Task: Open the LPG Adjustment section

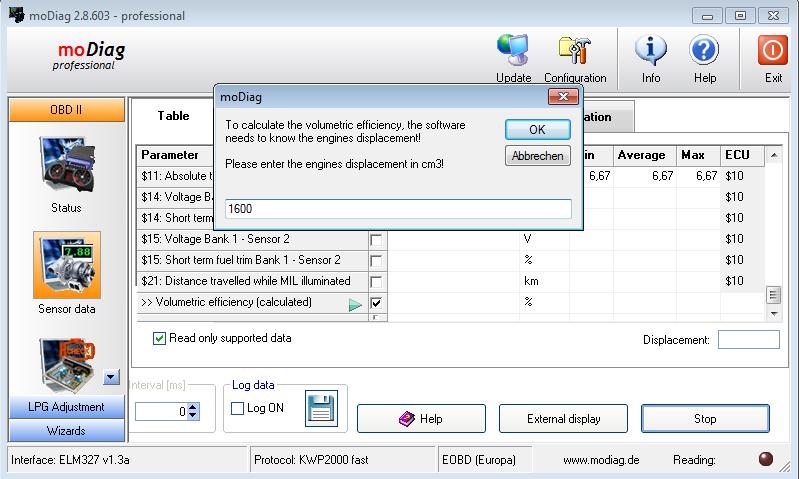Action: coord(67,407)
